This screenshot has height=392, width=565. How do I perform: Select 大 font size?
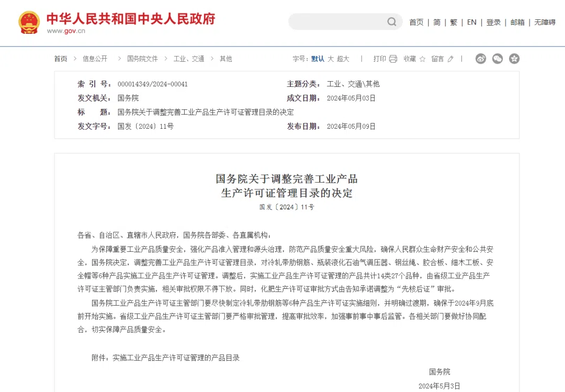331,59
